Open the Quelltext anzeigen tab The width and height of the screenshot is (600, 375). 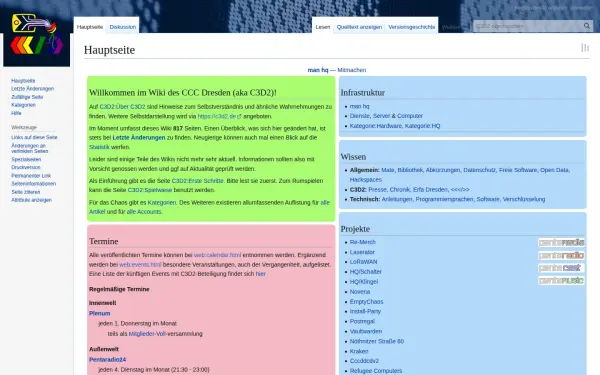pyautogui.click(x=359, y=27)
